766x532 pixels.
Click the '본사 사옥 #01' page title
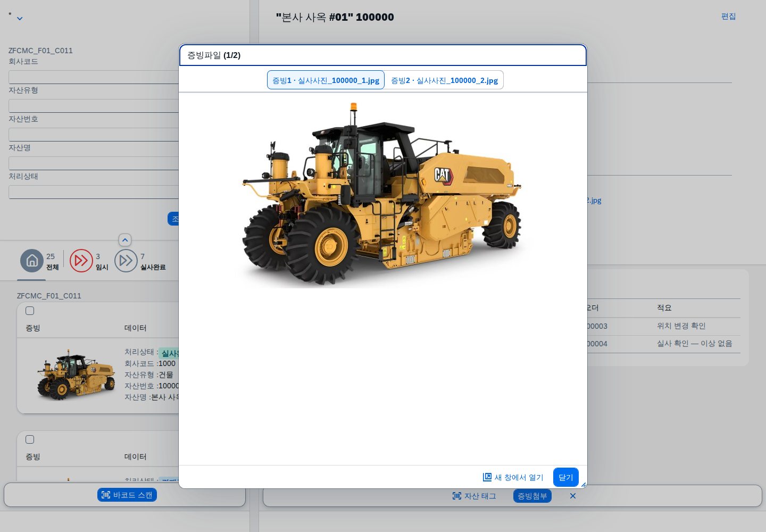click(335, 17)
